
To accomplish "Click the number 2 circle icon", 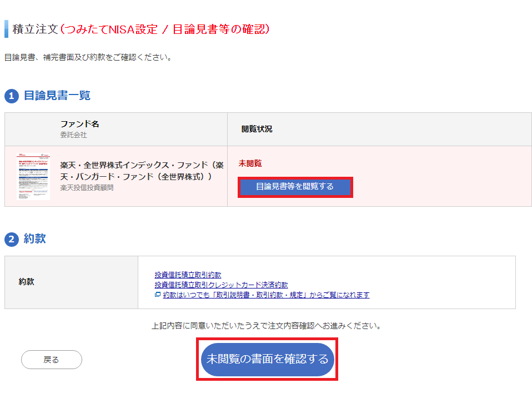I will 12,239.
